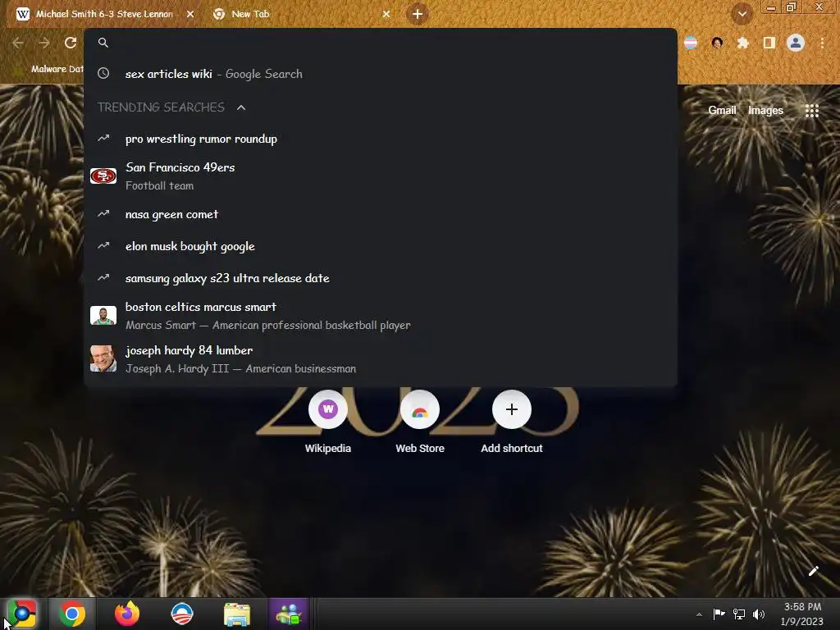Open the Chrome profile avatar
Viewport: 840px width, 630px height.
(796, 43)
